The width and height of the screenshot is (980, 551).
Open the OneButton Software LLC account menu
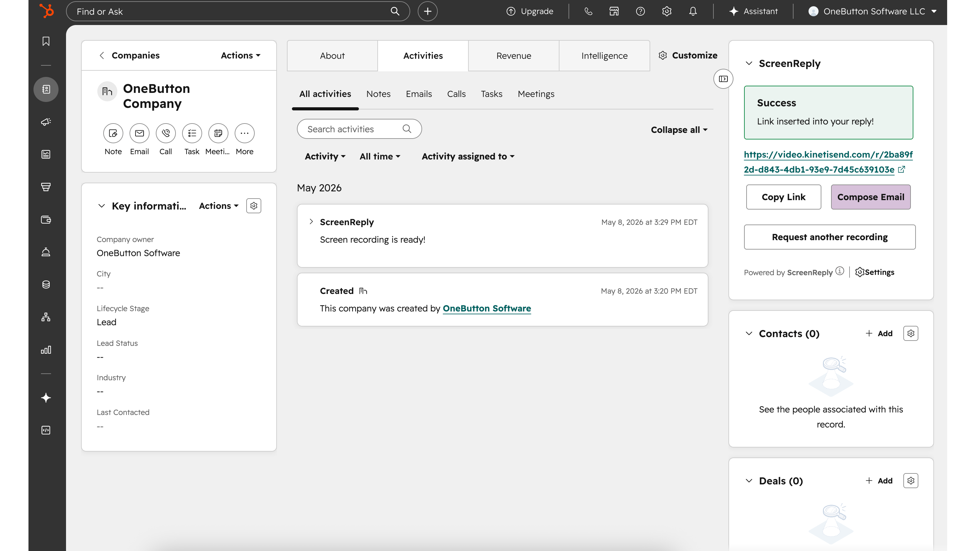[x=872, y=11]
